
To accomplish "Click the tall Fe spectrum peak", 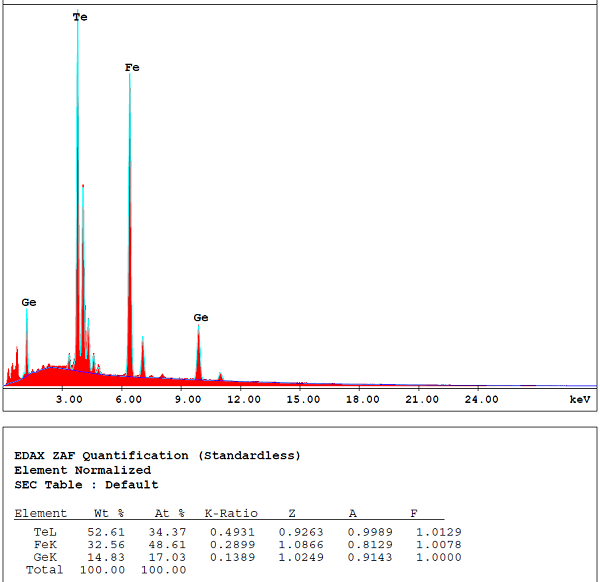I will (130, 224).
